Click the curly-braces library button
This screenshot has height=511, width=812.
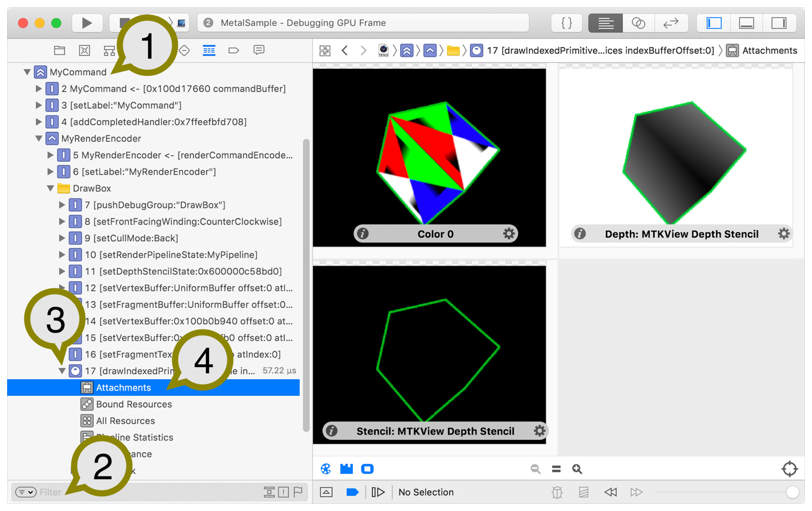567,23
